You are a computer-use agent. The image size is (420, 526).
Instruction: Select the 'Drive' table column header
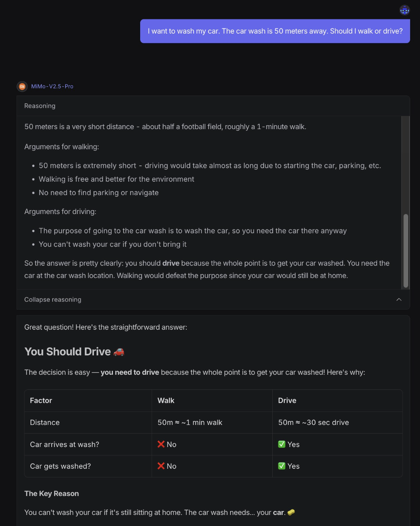(x=287, y=400)
